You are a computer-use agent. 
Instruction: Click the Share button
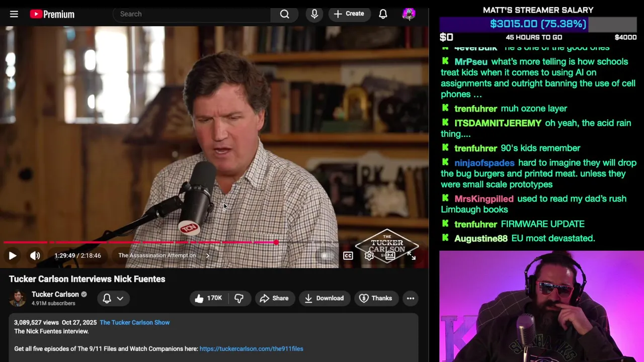tap(274, 298)
